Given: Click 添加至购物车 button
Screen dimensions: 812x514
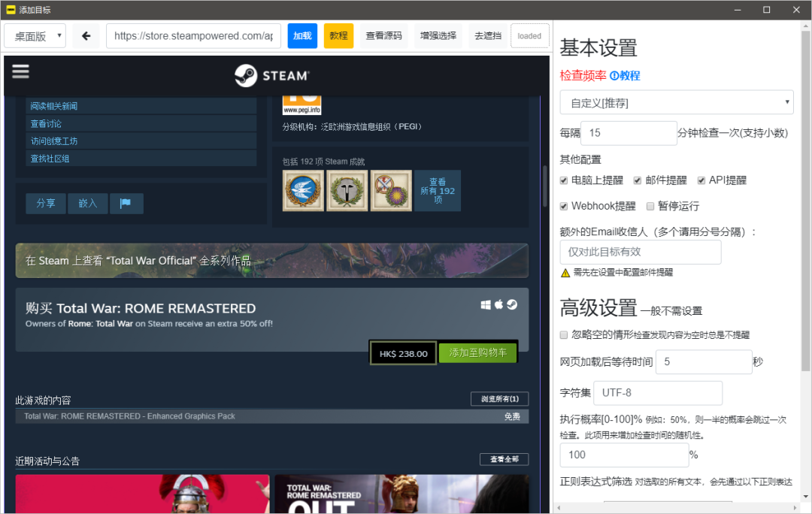Looking at the screenshot, I should (477, 353).
